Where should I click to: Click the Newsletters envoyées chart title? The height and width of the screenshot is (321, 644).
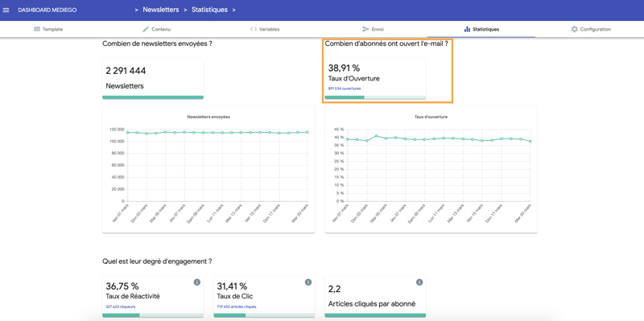pyautogui.click(x=208, y=117)
